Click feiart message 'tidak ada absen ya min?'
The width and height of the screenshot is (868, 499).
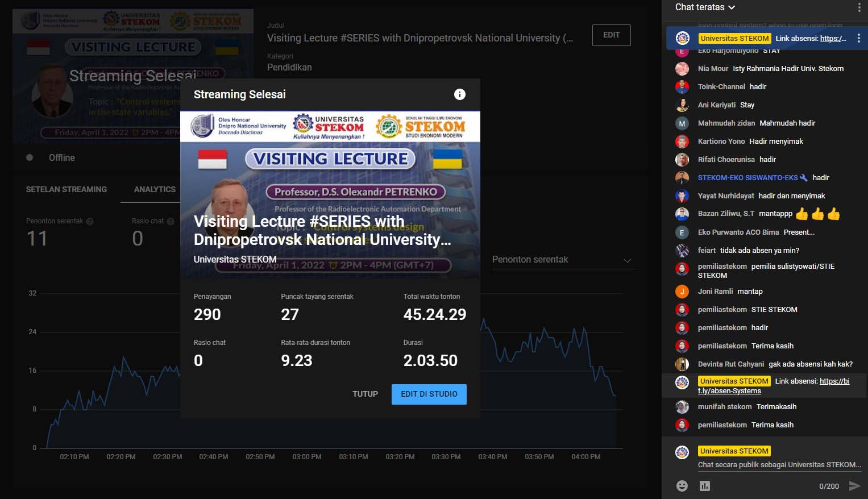tap(759, 251)
